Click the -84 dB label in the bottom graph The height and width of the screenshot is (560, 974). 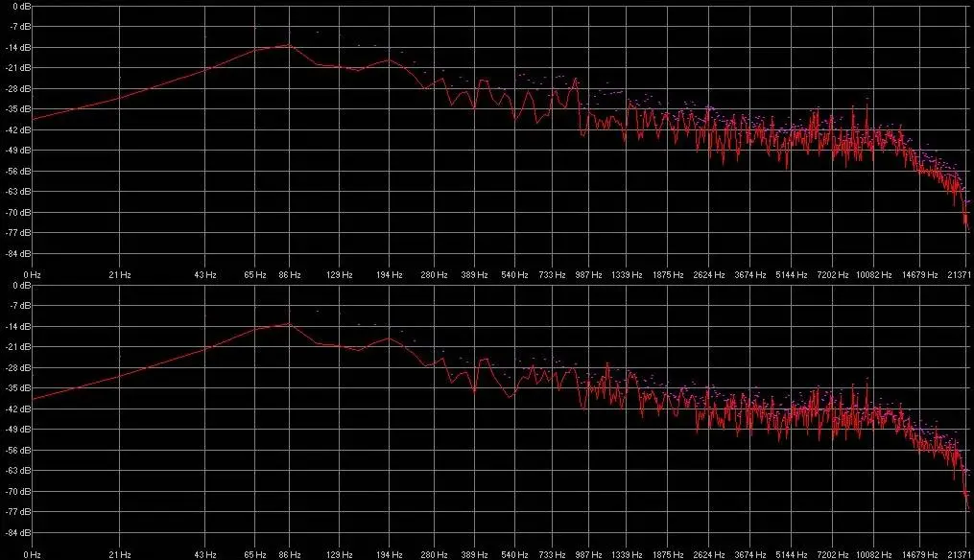19,534
